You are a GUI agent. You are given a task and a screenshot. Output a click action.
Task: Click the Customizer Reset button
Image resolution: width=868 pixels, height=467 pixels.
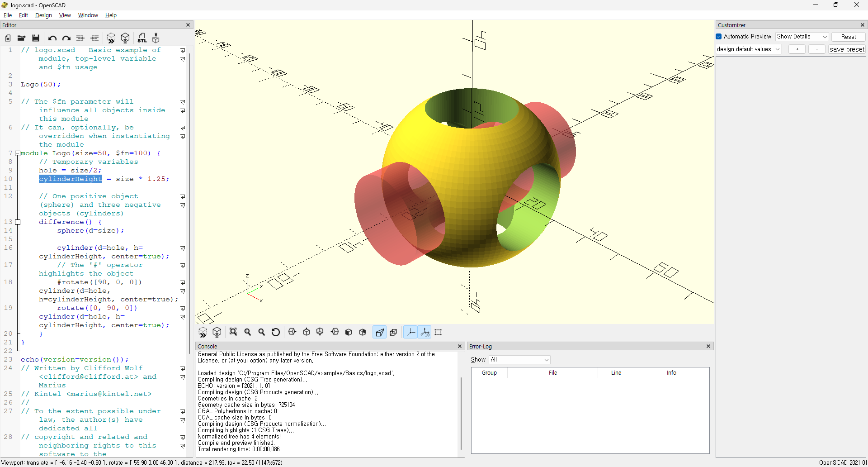849,37
